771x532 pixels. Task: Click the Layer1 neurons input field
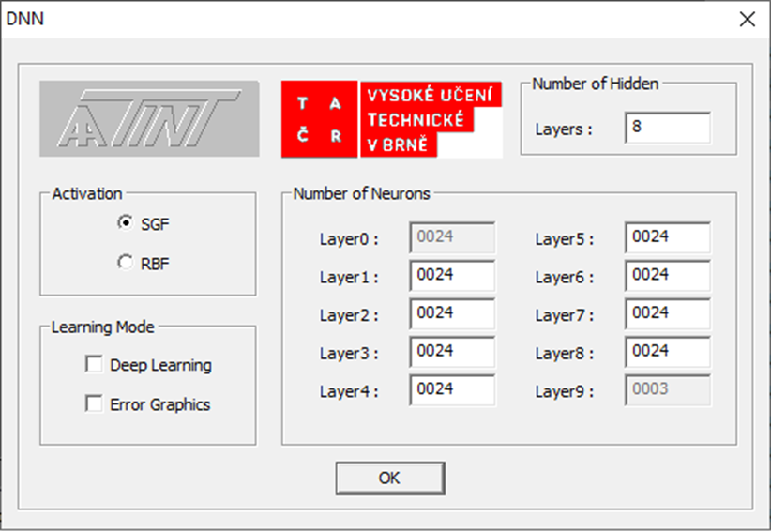coord(452,276)
